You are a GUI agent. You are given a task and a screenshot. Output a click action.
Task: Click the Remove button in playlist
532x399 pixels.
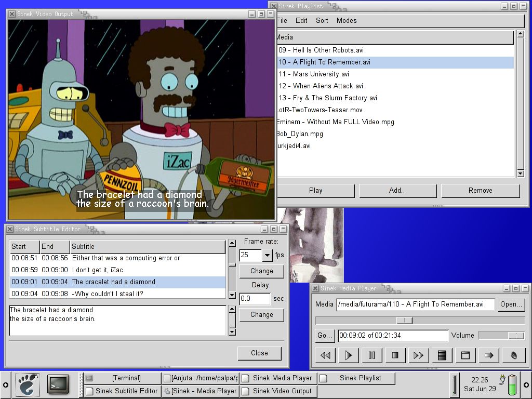coord(480,191)
